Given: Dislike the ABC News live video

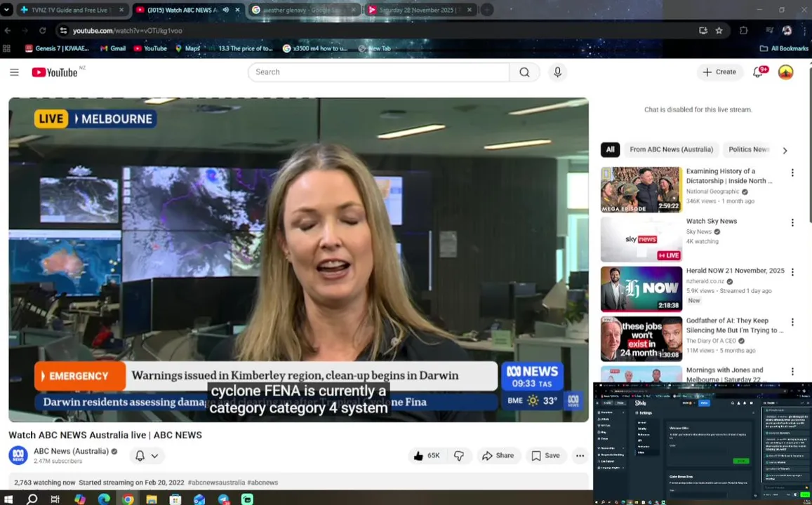Looking at the screenshot, I should (x=459, y=455).
